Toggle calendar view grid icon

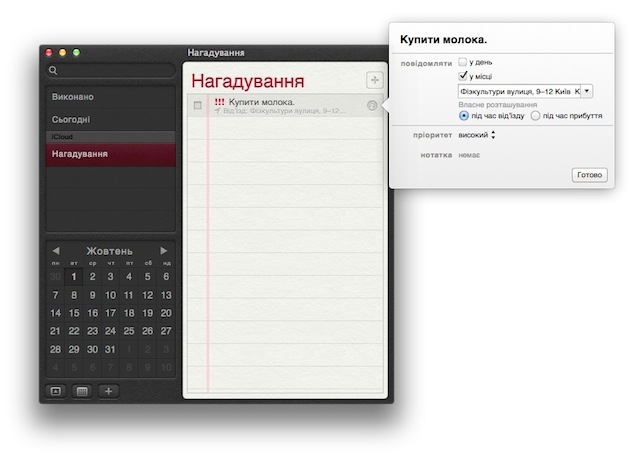(82, 391)
